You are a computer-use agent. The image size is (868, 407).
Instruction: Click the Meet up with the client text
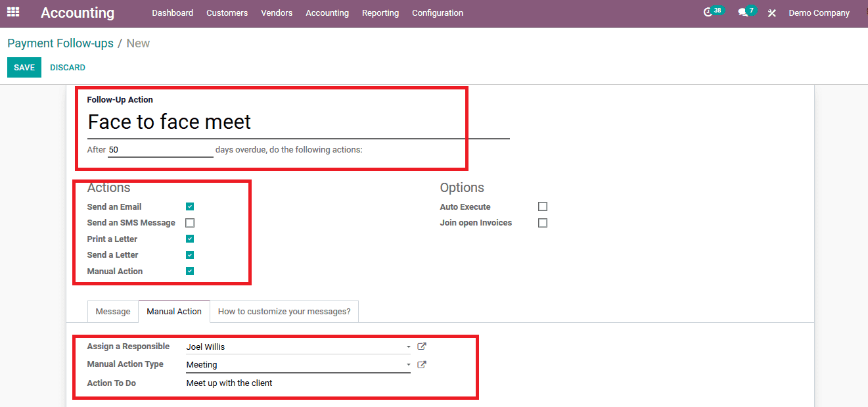click(x=229, y=383)
